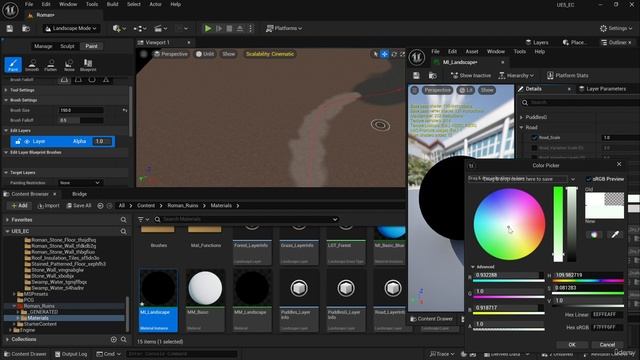Toggle color wheel mode button in Color Picker
Viewport: 640px width, 360px height.
point(594,234)
